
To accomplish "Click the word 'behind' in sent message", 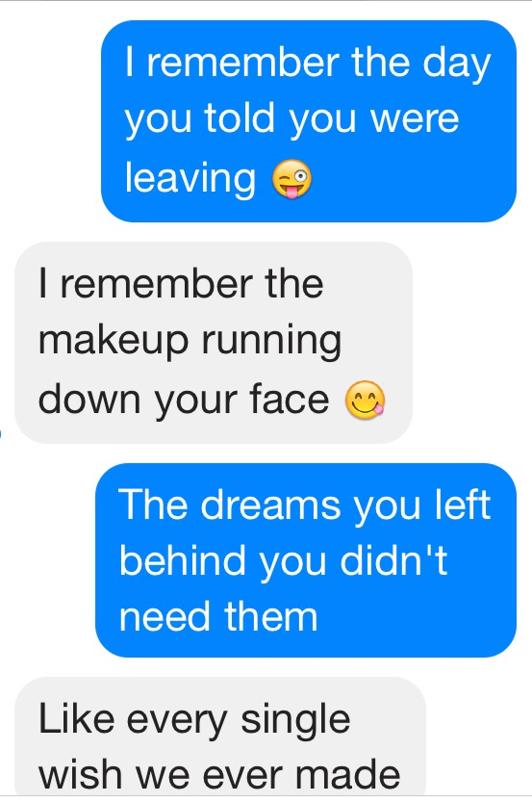I will (x=184, y=560).
